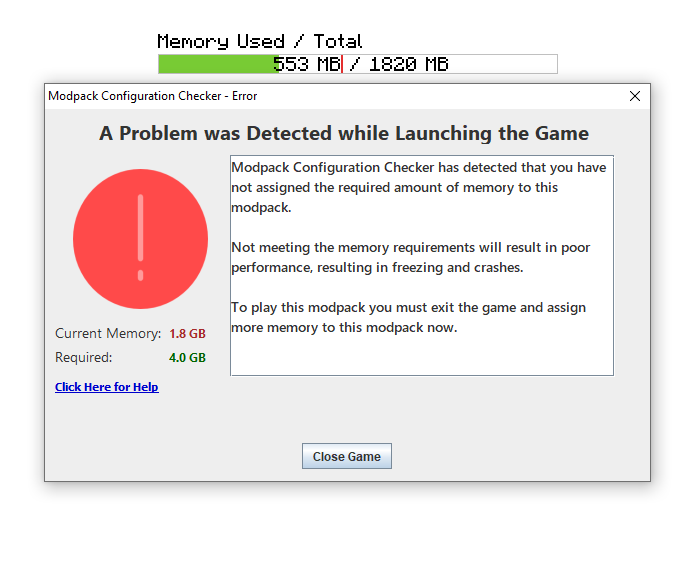Viewport: 694px width, 567px height.
Task: Select the red 1.8 GB value
Action: tap(187, 334)
